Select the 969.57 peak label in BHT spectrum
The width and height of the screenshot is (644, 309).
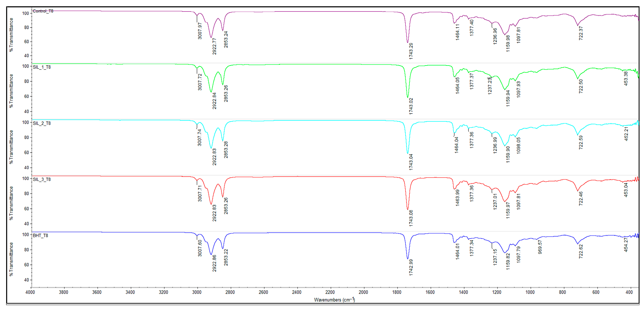(540, 247)
